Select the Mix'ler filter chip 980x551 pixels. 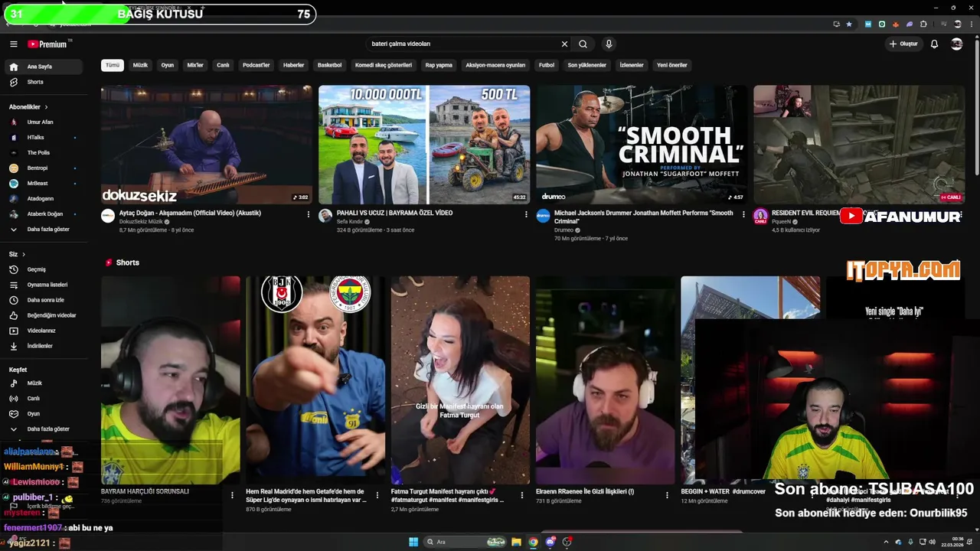pyautogui.click(x=195, y=65)
